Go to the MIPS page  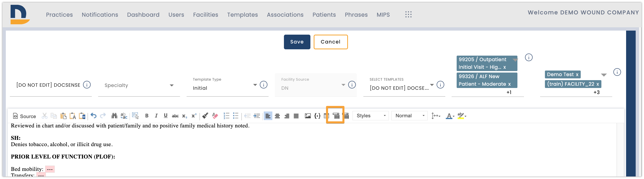[x=383, y=15]
